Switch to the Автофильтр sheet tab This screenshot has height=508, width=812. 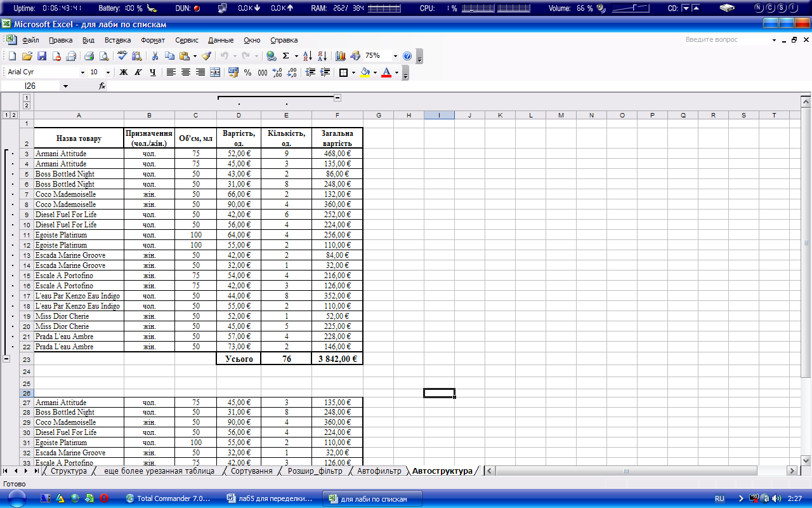click(379, 471)
